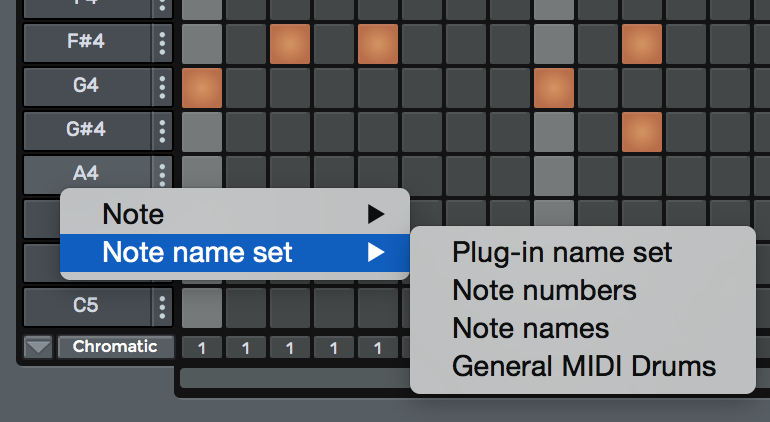The height and width of the screenshot is (422, 770).
Task: Open the A4 lane options dots
Action: 162,173
